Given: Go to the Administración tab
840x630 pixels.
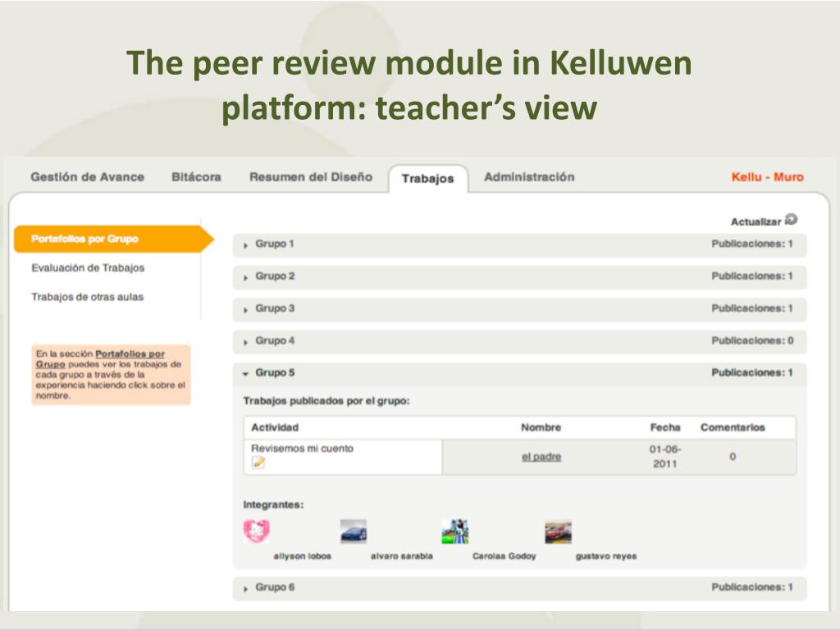Looking at the screenshot, I should (x=529, y=177).
